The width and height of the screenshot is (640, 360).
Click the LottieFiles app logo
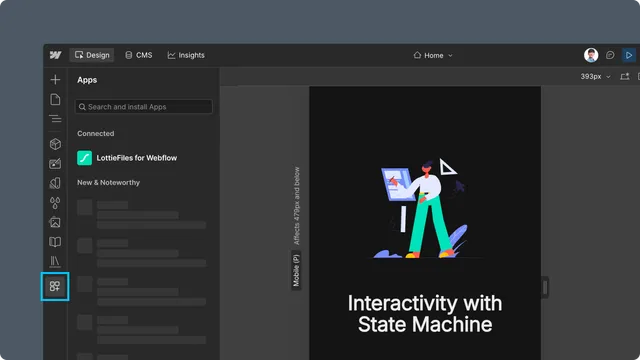[84, 158]
